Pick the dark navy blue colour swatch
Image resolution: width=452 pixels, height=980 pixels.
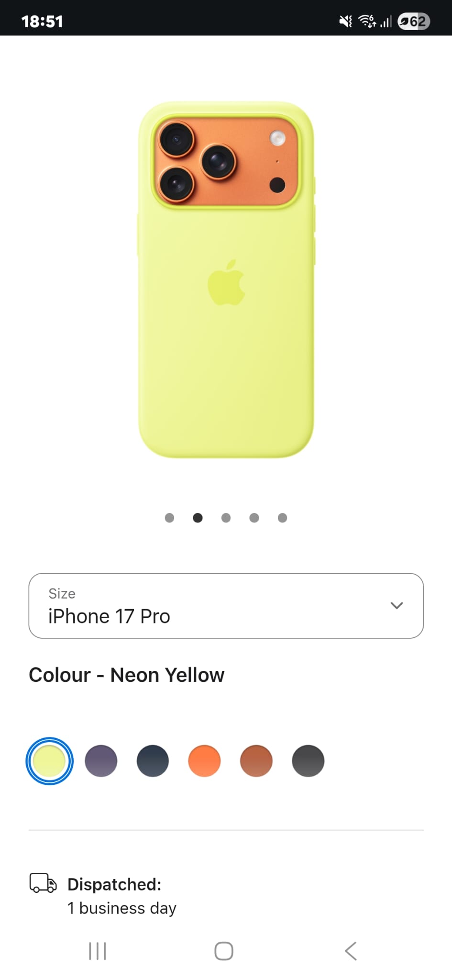(x=153, y=761)
